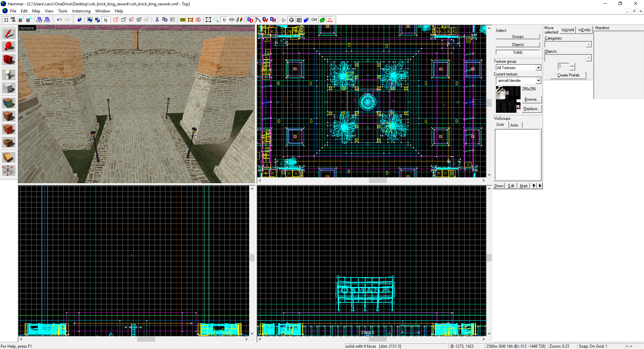644x349 pixels.
Task: Open the Vertex manipulation tool
Action: (9, 170)
